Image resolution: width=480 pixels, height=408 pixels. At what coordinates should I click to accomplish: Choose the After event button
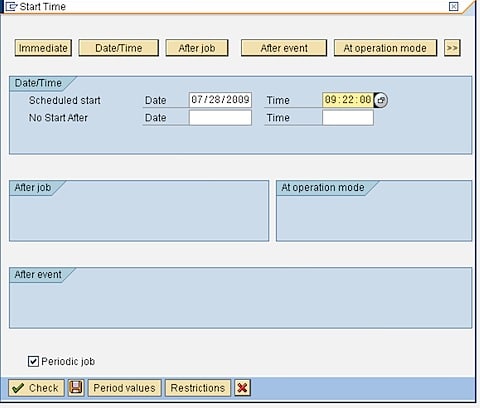pyautogui.click(x=284, y=48)
